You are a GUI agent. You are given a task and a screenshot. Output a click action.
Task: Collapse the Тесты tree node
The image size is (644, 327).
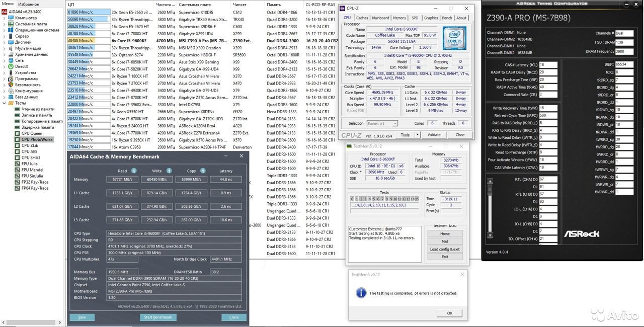pos(4,103)
